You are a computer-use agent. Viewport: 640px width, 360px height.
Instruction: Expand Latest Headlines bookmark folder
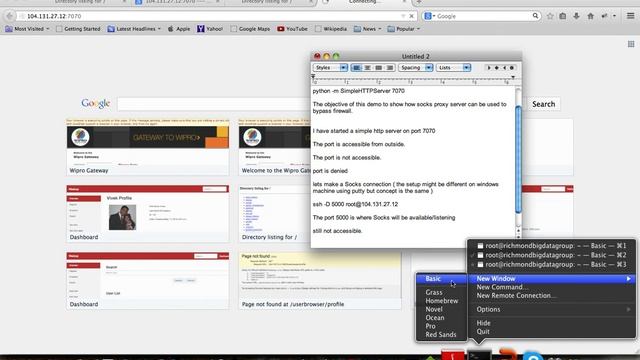coord(134,29)
